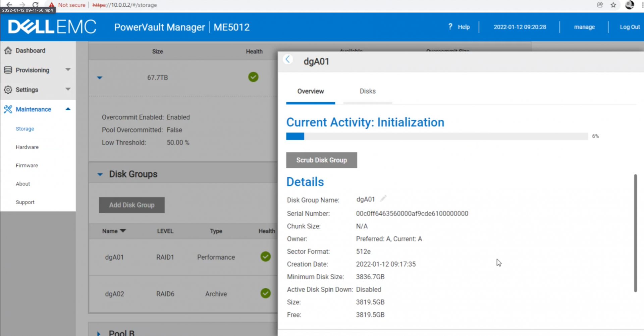Image resolution: width=644 pixels, height=336 pixels.
Task: Open the Firmware maintenance page
Action: 27,166
